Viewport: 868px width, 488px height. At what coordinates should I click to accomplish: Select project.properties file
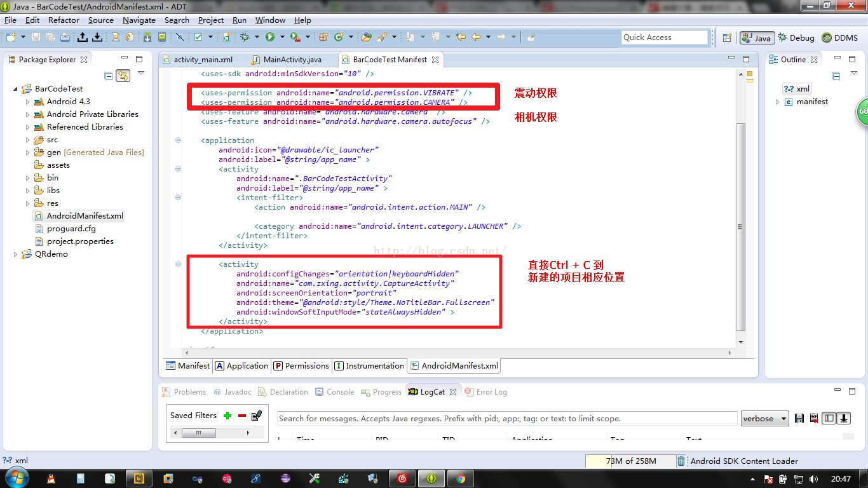(x=74, y=241)
